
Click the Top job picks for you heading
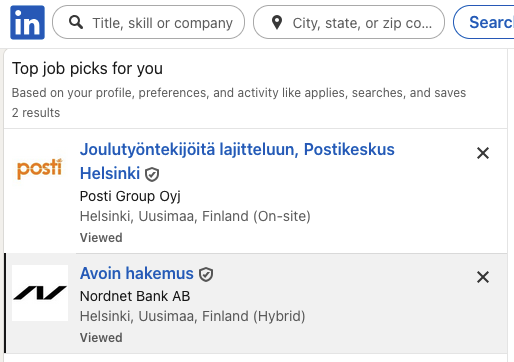click(x=87, y=69)
